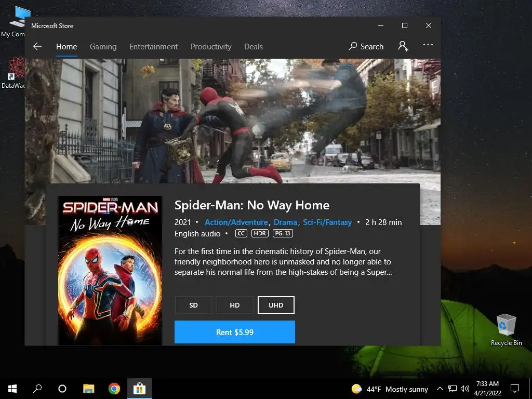Show hidden system tray icons chevron

(x=440, y=389)
